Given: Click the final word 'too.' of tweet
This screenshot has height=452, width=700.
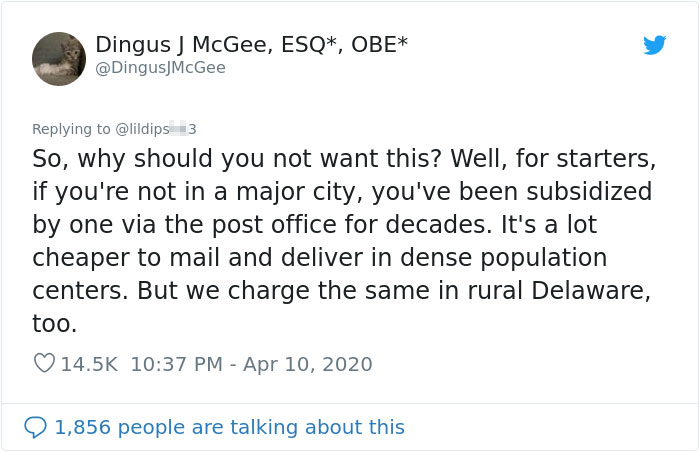Looking at the screenshot, I should [54, 325].
